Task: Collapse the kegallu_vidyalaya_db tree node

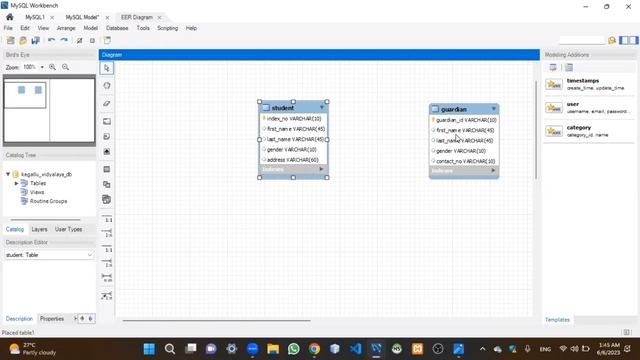Action: tap(8, 174)
